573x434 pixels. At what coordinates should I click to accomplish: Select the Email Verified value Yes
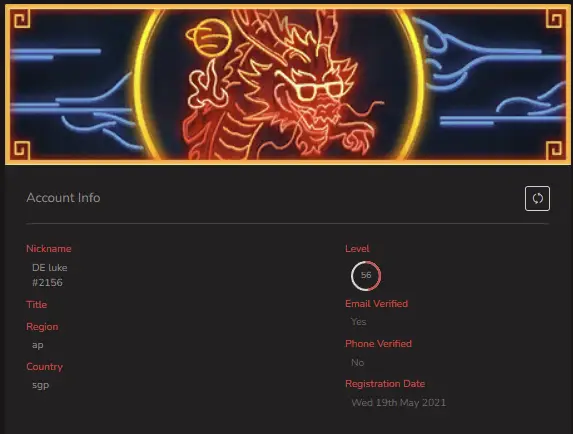pyautogui.click(x=358, y=321)
